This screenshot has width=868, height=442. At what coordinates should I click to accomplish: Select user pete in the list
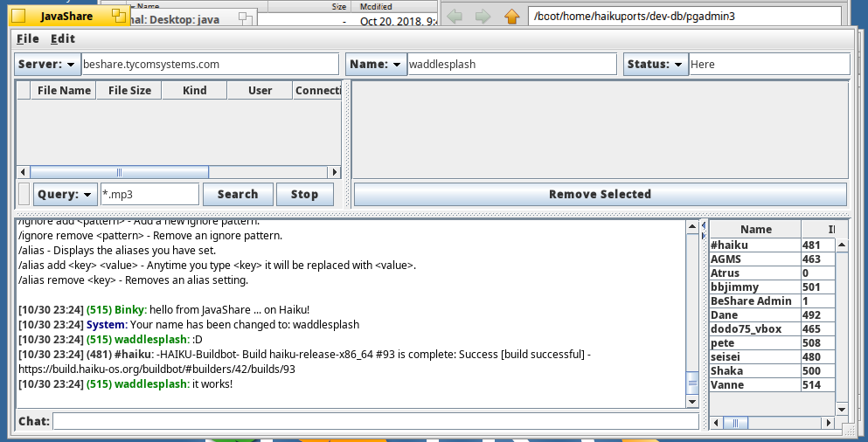[755, 343]
